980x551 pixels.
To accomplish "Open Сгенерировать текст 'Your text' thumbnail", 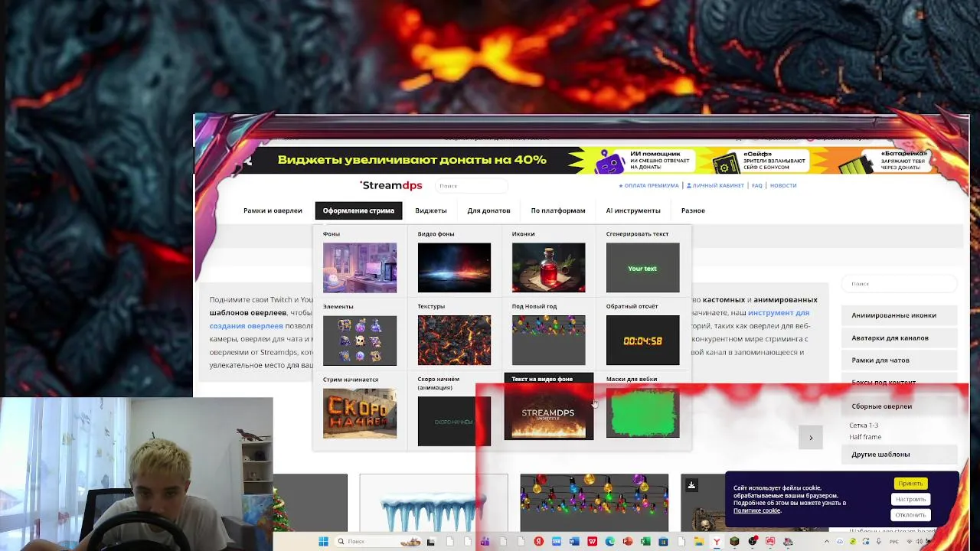I will pyautogui.click(x=642, y=268).
